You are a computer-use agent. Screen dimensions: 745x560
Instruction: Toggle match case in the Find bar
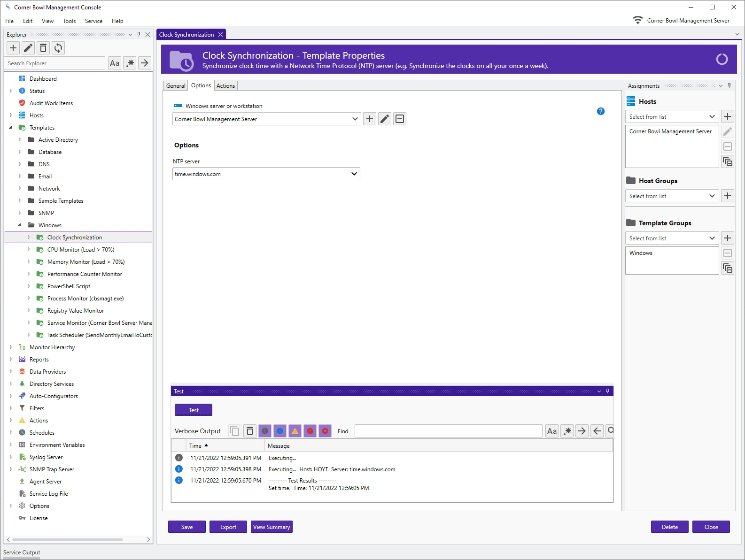click(x=552, y=431)
